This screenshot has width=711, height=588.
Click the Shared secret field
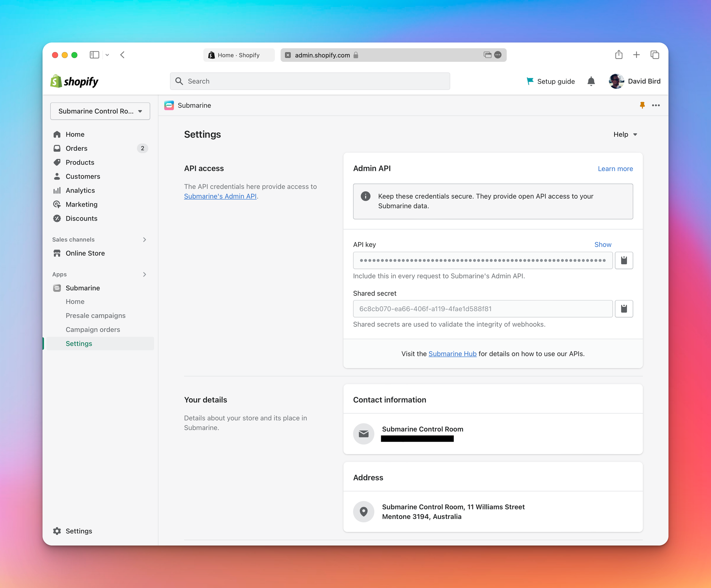coord(483,309)
